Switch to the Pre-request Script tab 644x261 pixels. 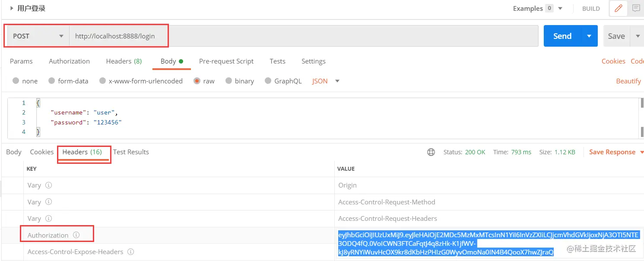(226, 61)
